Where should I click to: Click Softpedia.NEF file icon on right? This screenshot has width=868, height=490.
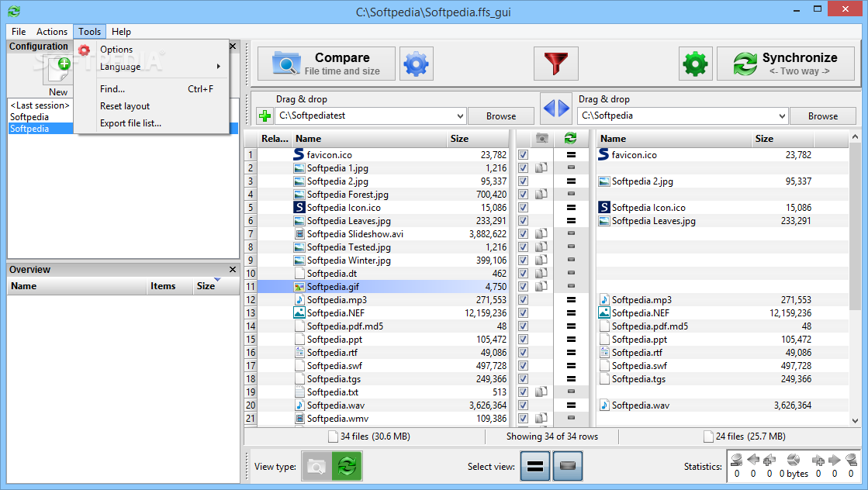(604, 313)
